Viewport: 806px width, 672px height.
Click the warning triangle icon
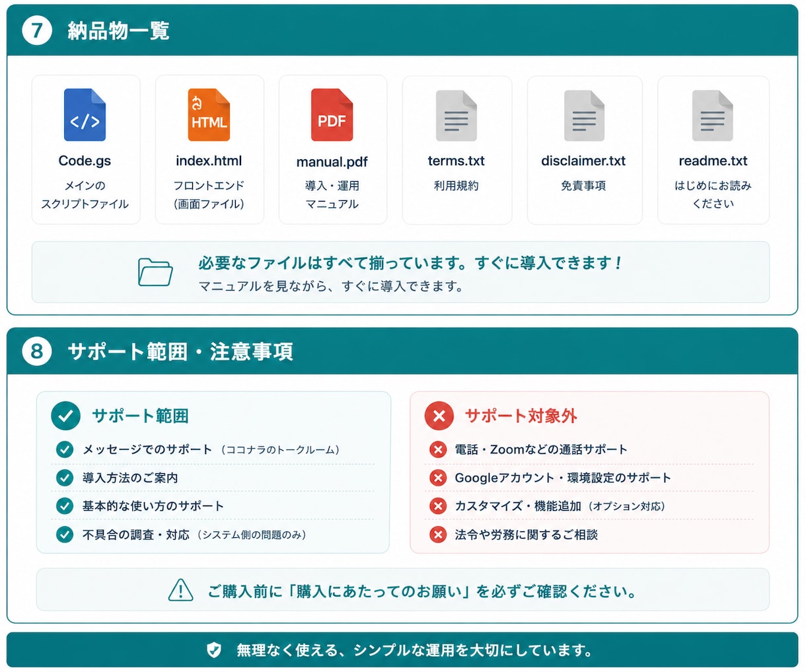(180, 590)
